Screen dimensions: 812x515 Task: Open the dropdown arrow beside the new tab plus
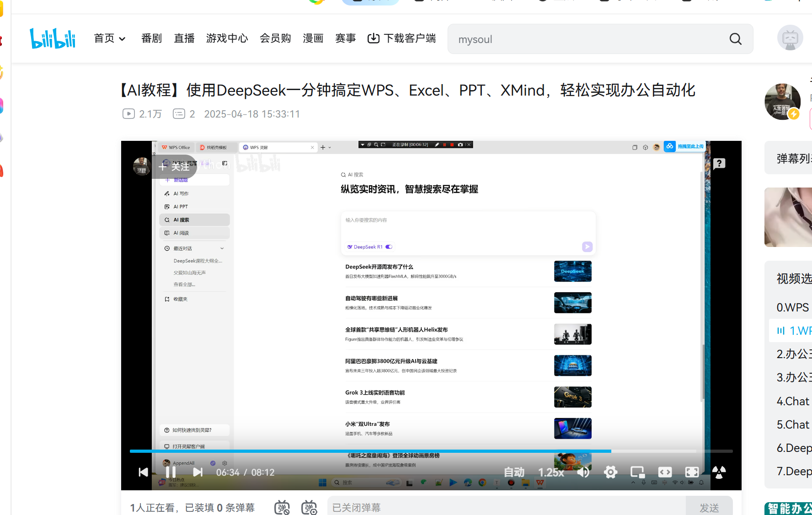(x=330, y=147)
